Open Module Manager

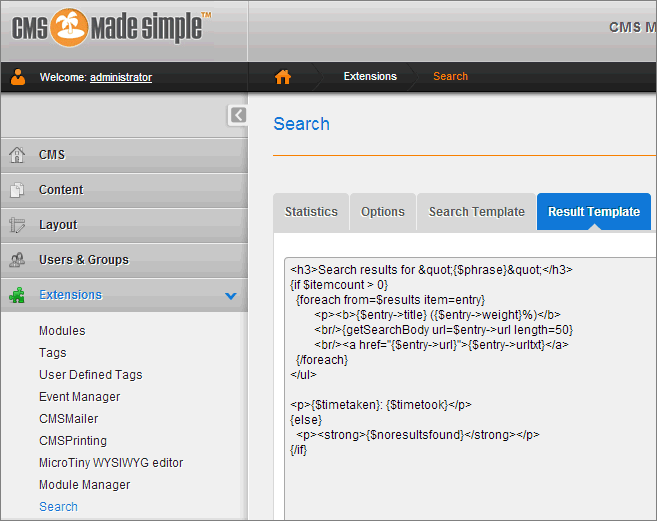click(85, 485)
